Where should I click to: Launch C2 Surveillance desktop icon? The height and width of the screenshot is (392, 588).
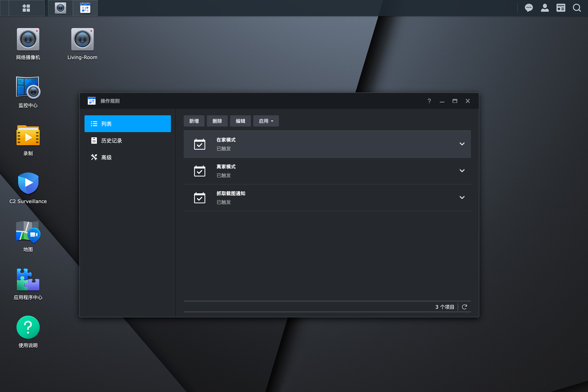click(28, 188)
